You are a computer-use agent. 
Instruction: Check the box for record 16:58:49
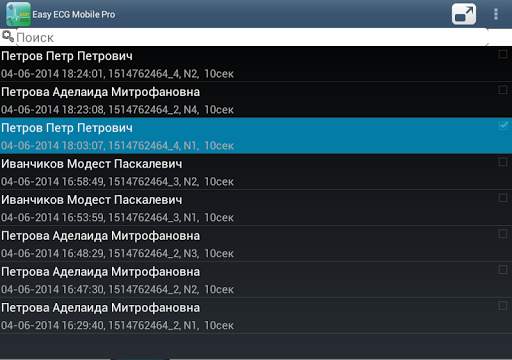(x=503, y=162)
